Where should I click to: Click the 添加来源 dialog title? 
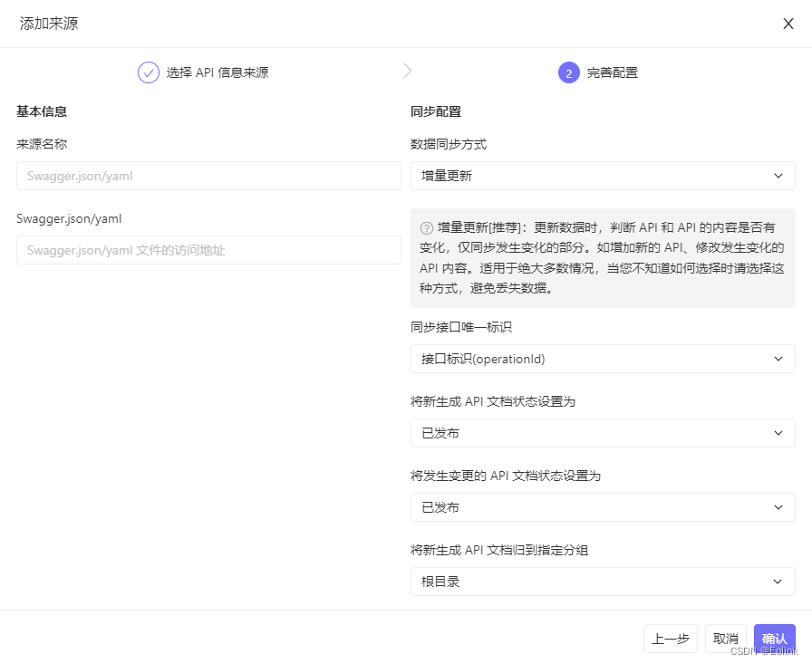pos(49,24)
